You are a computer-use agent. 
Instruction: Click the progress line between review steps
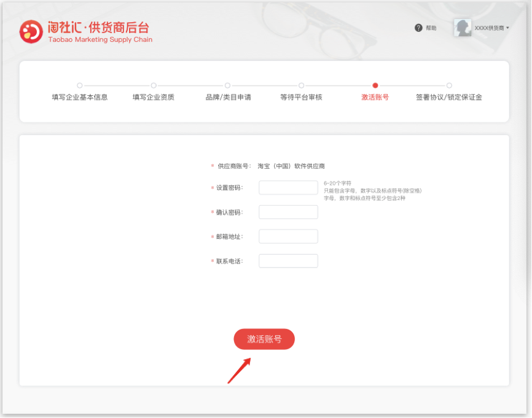(338, 86)
